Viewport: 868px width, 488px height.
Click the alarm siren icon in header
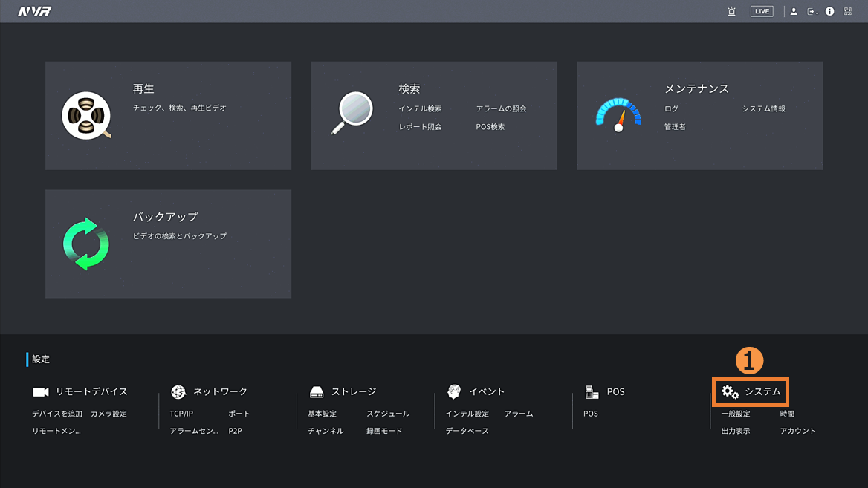tap(731, 11)
